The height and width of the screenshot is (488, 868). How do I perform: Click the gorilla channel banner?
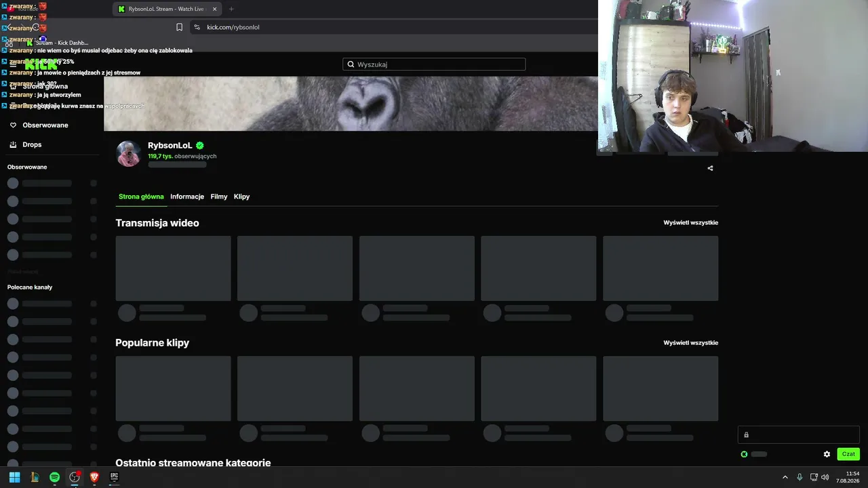[351, 104]
